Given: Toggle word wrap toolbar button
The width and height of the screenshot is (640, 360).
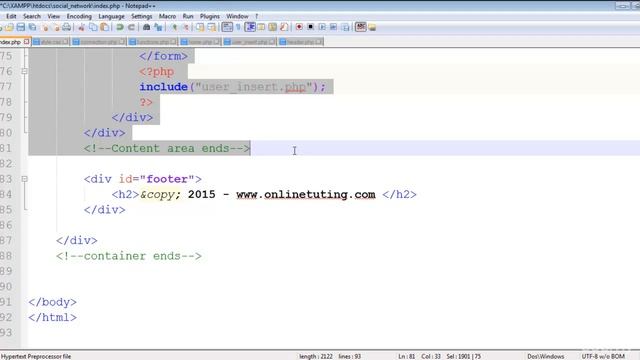Looking at the screenshot, I should 227,27.
